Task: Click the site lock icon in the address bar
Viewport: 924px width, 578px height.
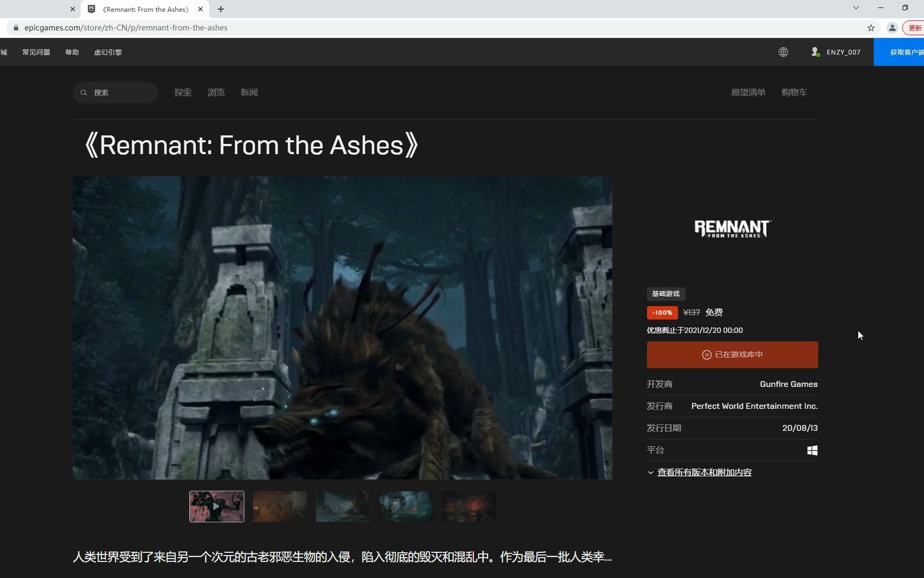Action: click(x=16, y=28)
